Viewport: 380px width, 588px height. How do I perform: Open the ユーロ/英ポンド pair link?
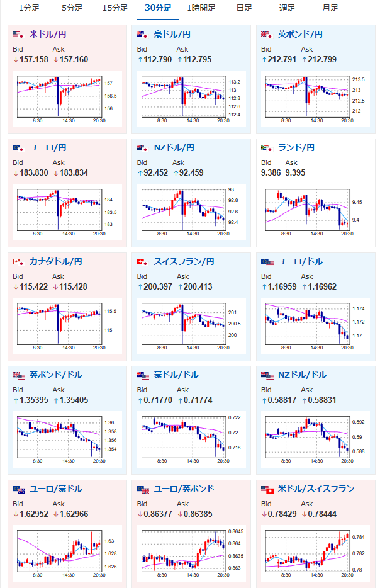[184, 489]
